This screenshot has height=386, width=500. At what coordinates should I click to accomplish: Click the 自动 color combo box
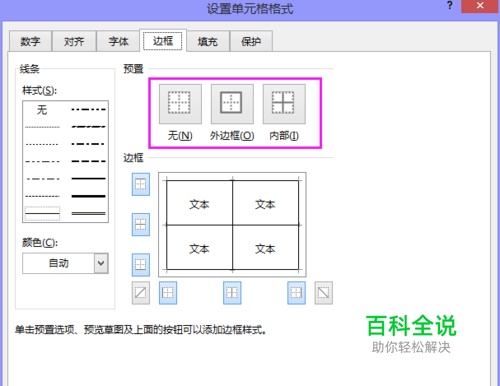tap(65, 263)
